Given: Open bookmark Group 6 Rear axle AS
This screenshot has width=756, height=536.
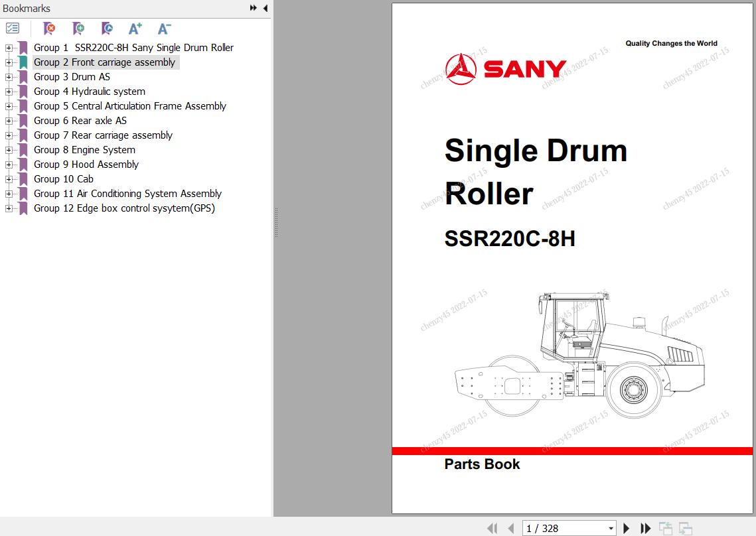Looking at the screenshot, I should click(80, 121).
